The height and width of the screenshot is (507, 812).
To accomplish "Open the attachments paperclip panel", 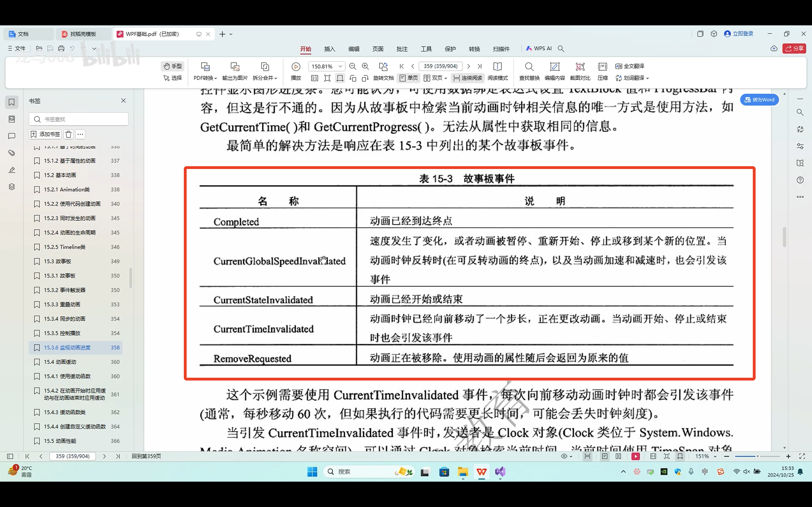I will [12, 153].
